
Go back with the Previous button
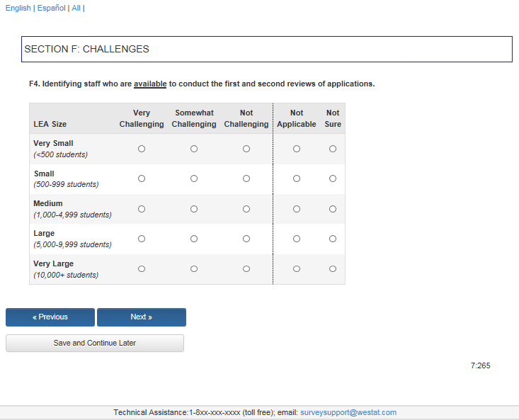click(x=50, y=317)
